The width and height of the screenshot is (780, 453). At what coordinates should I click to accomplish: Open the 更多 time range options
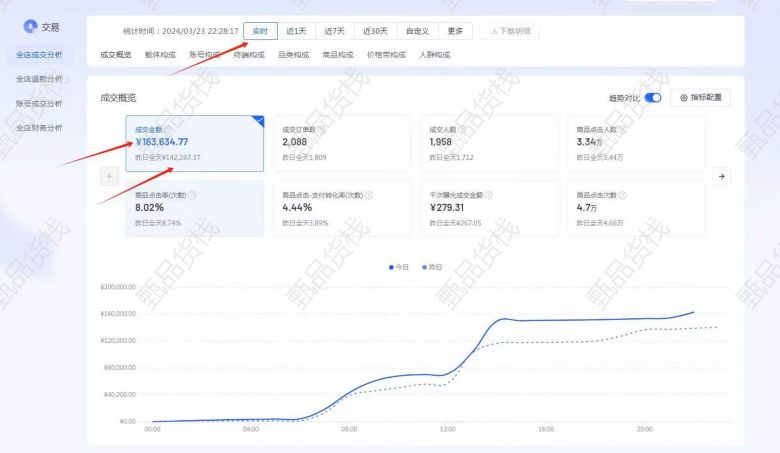455,31
